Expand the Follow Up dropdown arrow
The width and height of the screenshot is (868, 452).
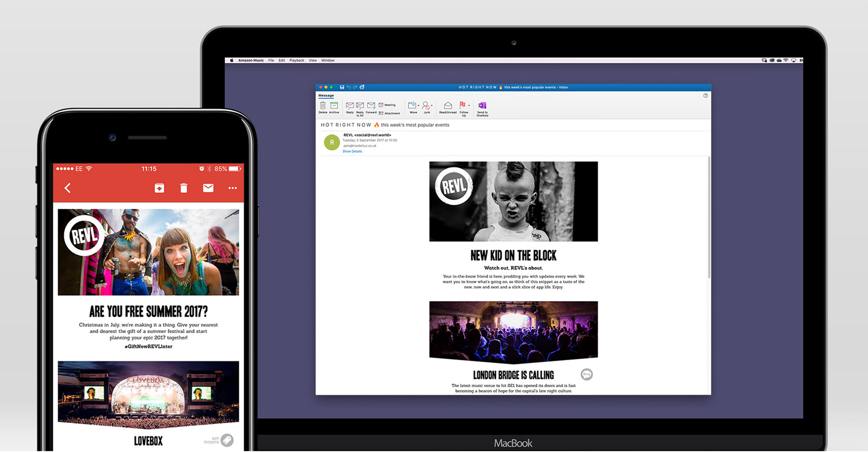(x=469, y=105)
